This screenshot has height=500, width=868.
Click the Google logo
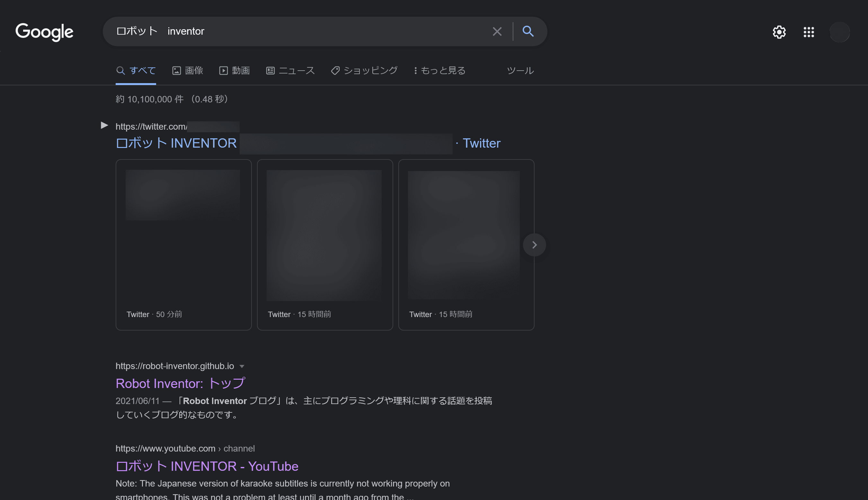(44, 32)
